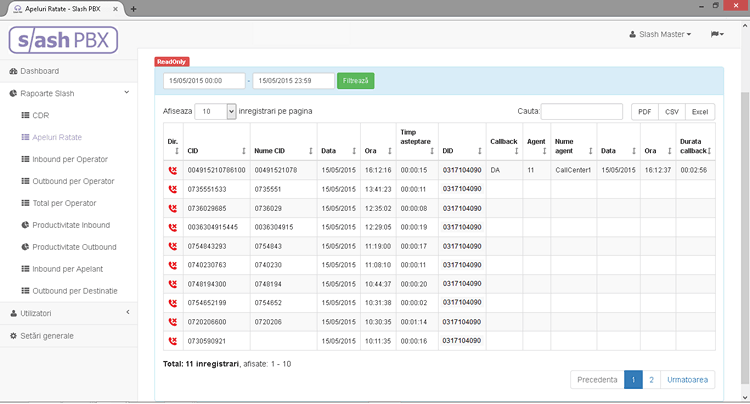Click the Productivitate Outbound chart icon
This screenshot has height=404, width=750.
point(25,247)
